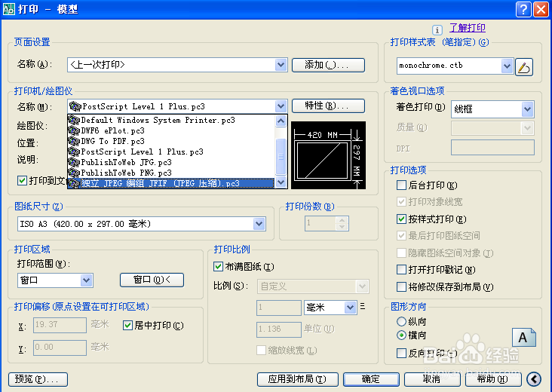Open the paper size dropdown ISO A3
The width and height of the screenshot is (552, 392).
259,224
